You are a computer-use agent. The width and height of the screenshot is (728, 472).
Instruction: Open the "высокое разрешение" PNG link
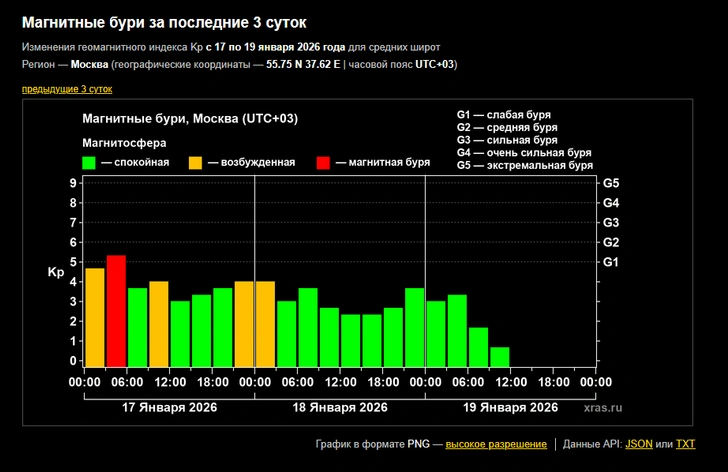495,444
